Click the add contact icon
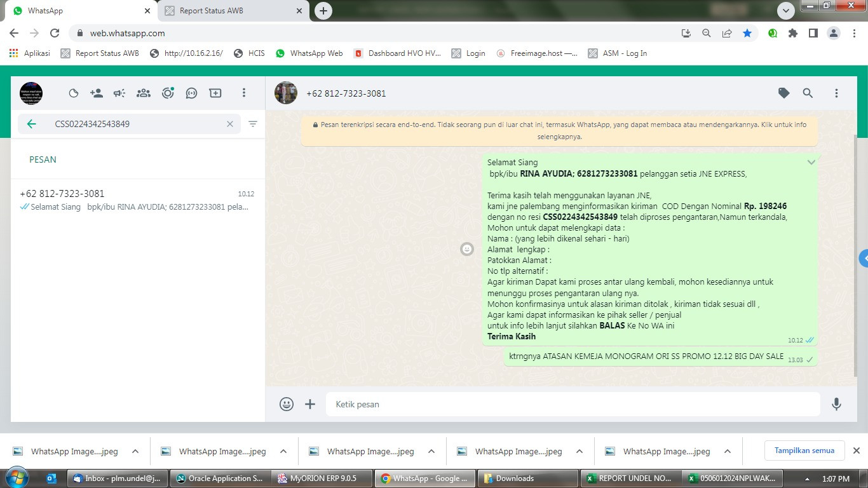 [x=97, y=93]
